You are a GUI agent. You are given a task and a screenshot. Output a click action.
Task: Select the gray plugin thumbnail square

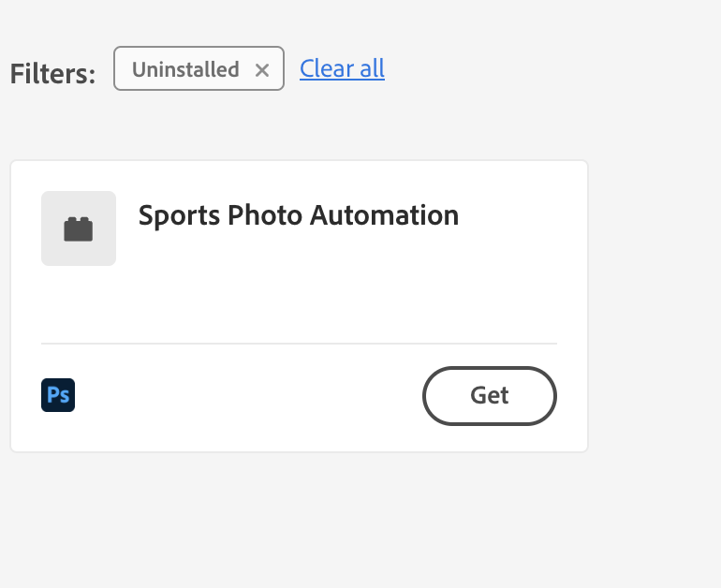click(79, 228)
